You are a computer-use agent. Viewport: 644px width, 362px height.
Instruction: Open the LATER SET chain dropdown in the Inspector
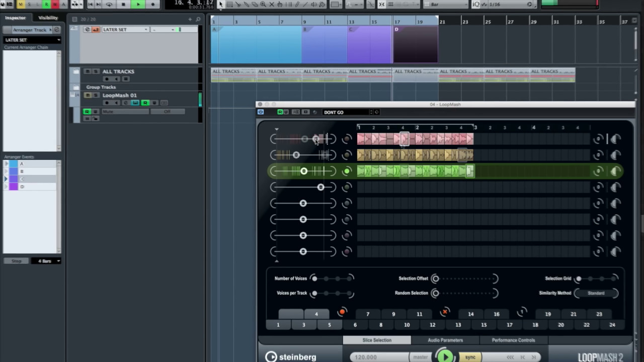[32, 40]
